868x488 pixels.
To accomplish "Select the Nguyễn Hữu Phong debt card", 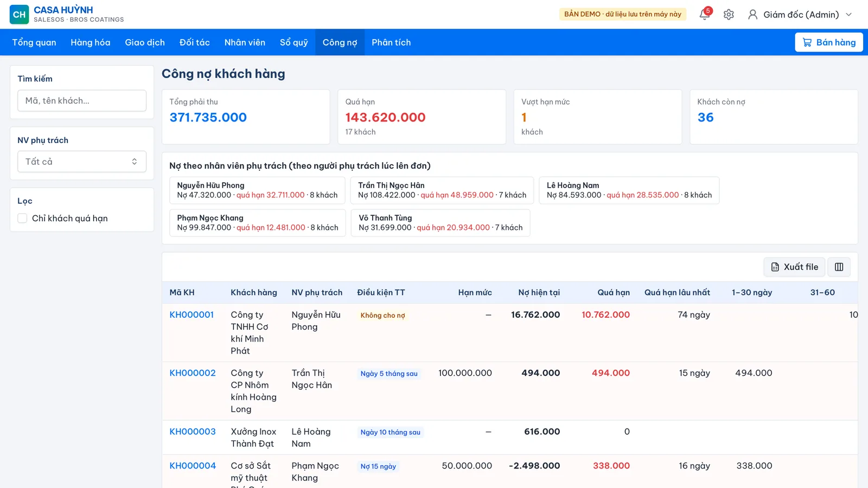I will pyautogui.click(x=257, y=190).
